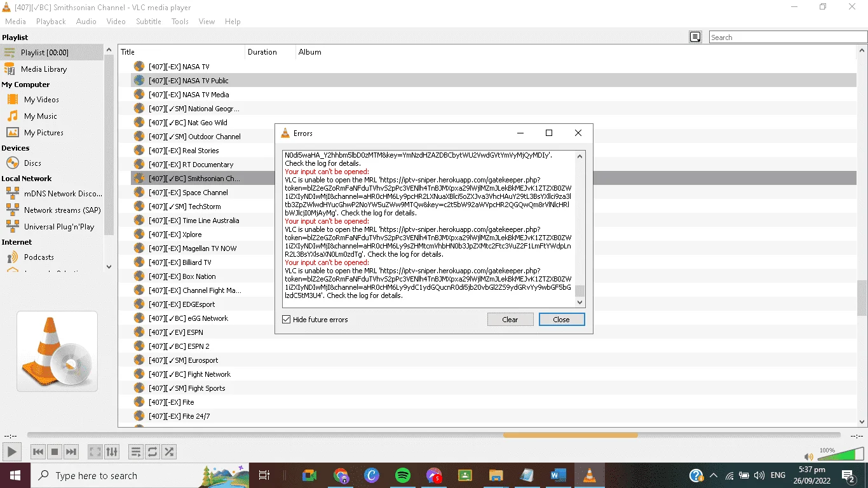Toggle random shuffle playback
The width and height of the screenshot is (868, 488).
(x=169, y=452)
